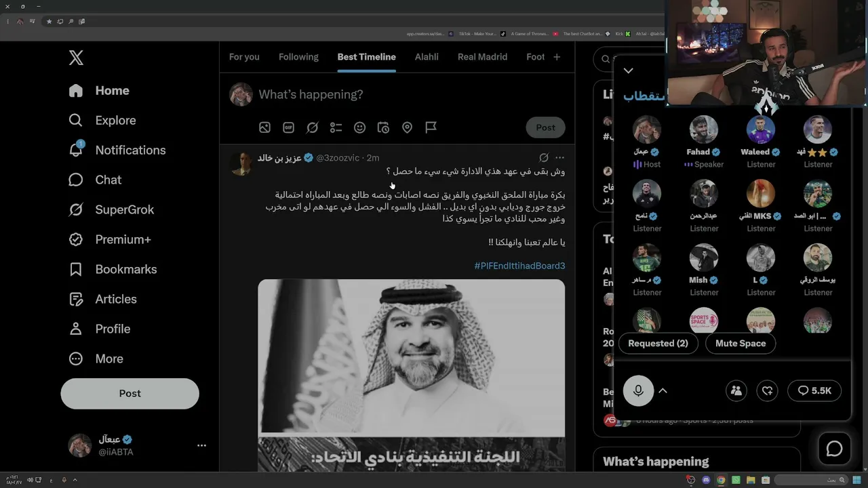This screenshot has width=868, height=488.
Task: Switch to the Real Madrid tab
Action: [482, 57]
